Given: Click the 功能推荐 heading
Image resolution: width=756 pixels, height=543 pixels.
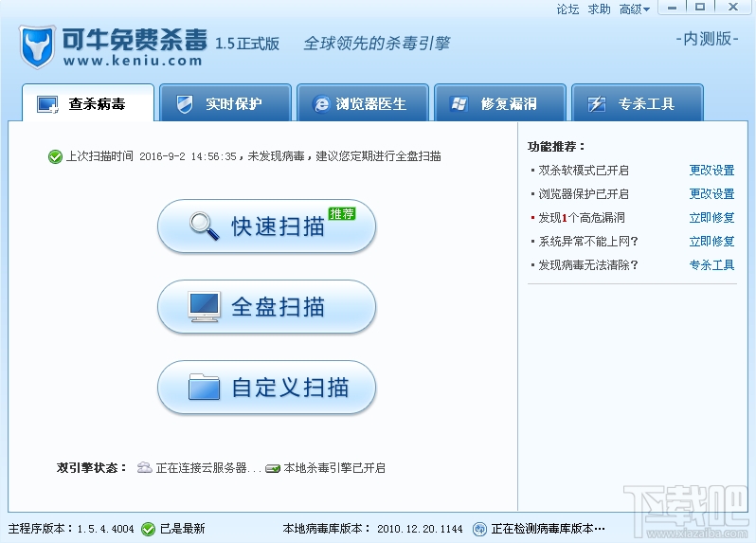Looking at the screenshot, I should 556,147.
